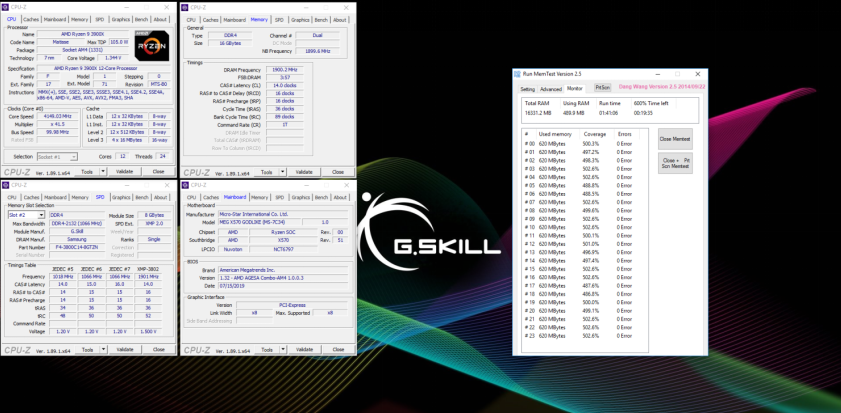This screenshot has width=841, height=413.
Task: Click the Run MemTest title bar icon
Action: click(x=517, y=74)
